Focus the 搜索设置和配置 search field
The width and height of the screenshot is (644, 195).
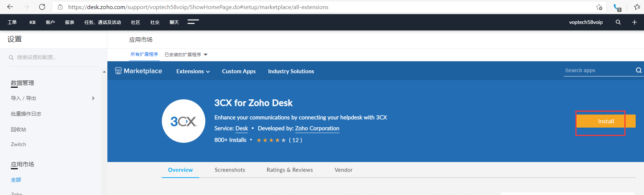(x=53, y=57)
